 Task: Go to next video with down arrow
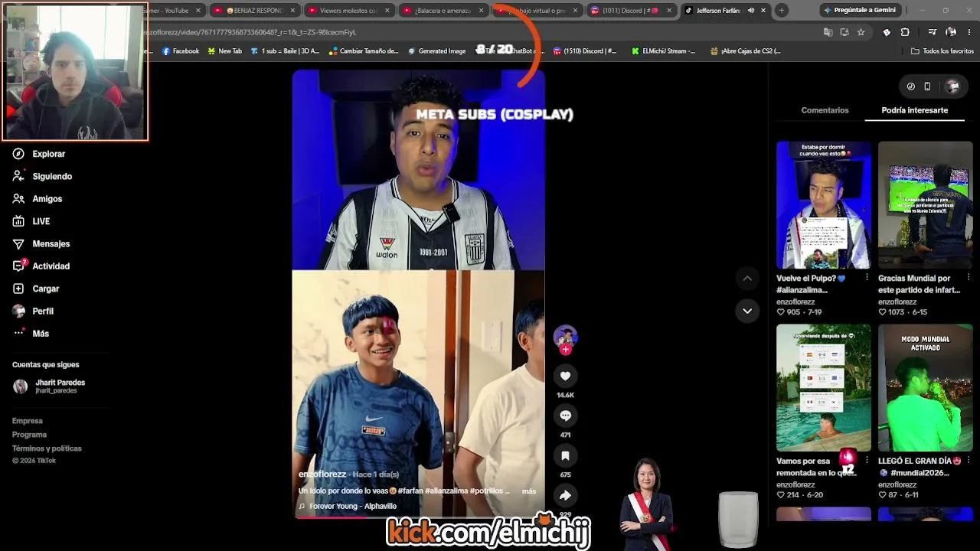[x=747, y=311]
